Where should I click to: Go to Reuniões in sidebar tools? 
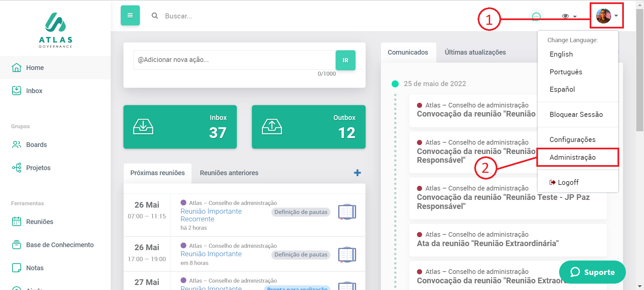(x=39, y=222)
